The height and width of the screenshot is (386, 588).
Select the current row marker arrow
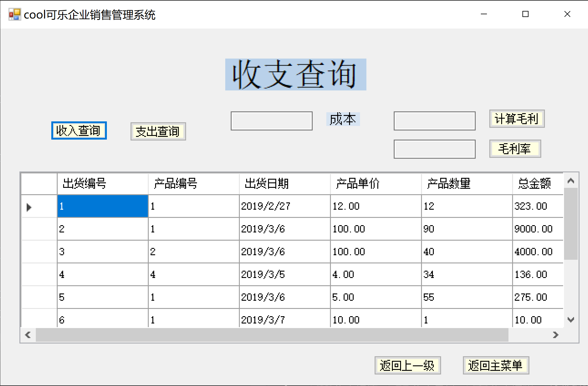coord(29,207)
